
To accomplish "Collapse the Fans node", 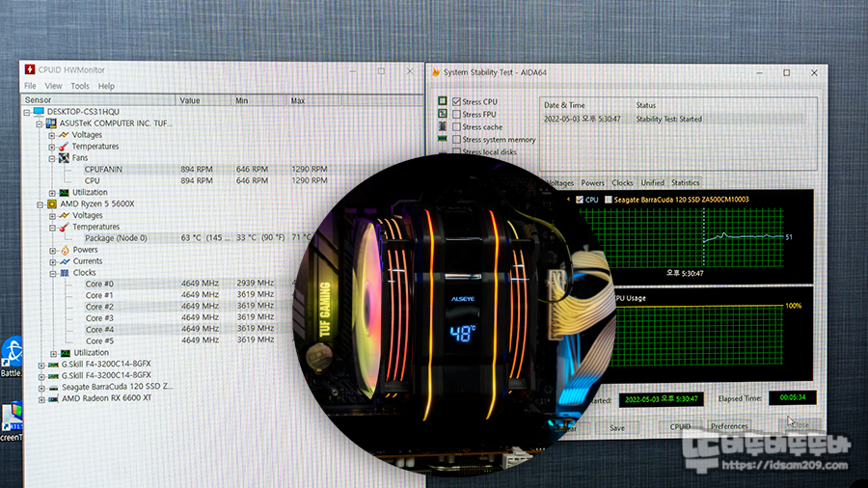I will pyautogui.click(x=51, y=158).
